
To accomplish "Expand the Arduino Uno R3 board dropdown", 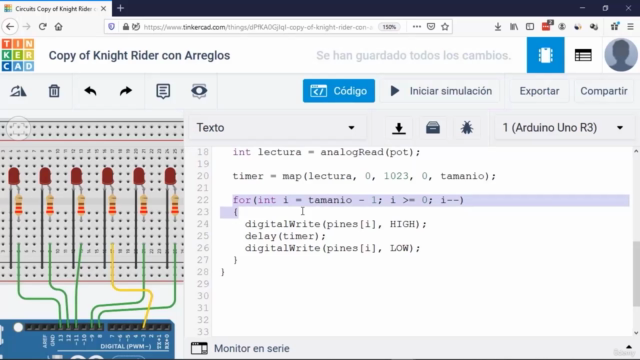I will coord(564,128).
